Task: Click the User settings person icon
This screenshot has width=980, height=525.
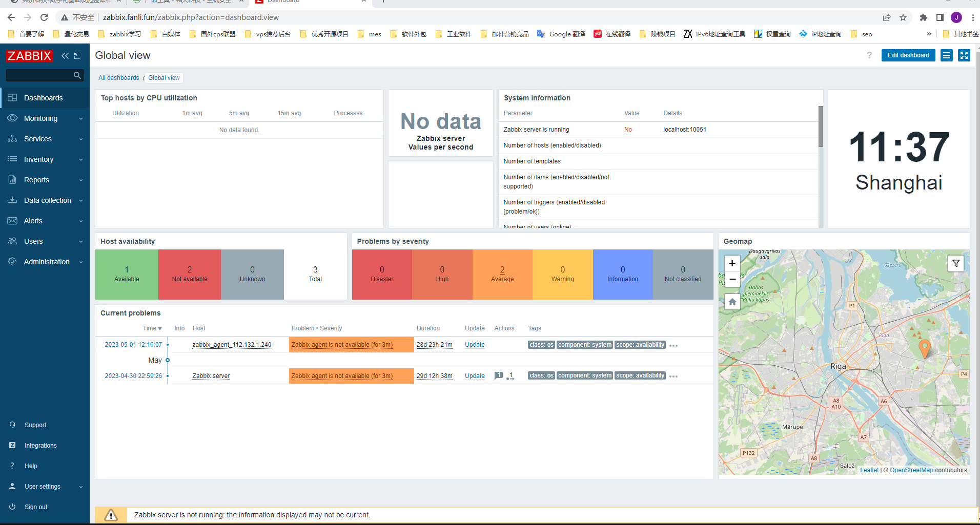Action: pos(12,487)
